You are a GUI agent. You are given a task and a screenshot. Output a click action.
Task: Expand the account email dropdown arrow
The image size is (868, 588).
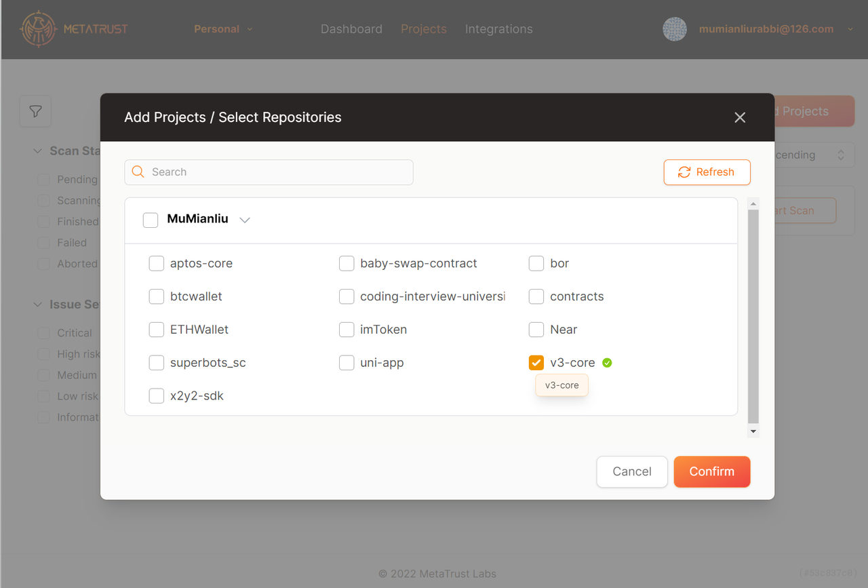click(x=850, y=29)
